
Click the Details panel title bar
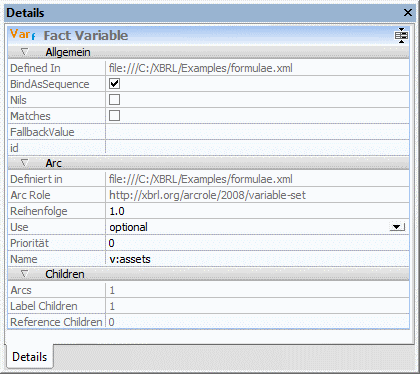[x=210, y=13]
